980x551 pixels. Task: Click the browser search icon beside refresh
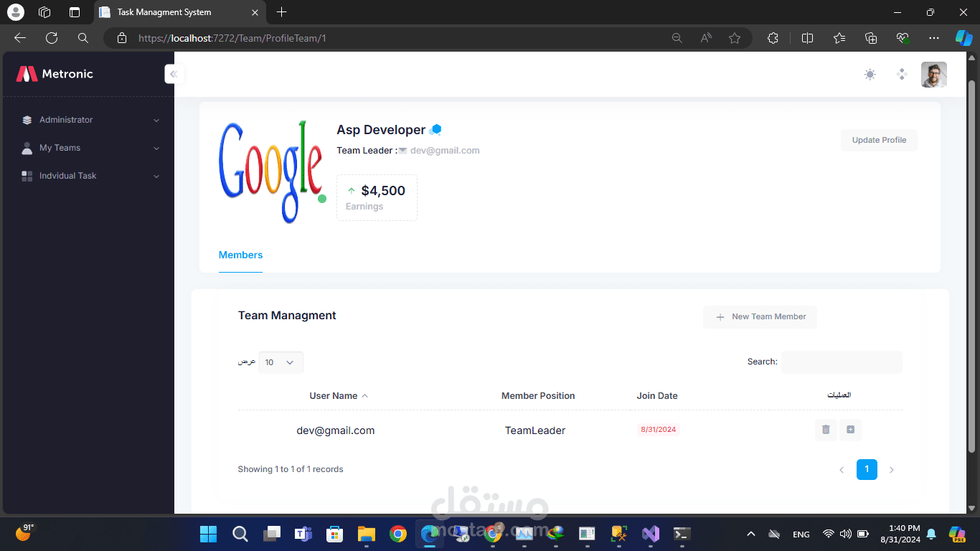tap(83, 38)
